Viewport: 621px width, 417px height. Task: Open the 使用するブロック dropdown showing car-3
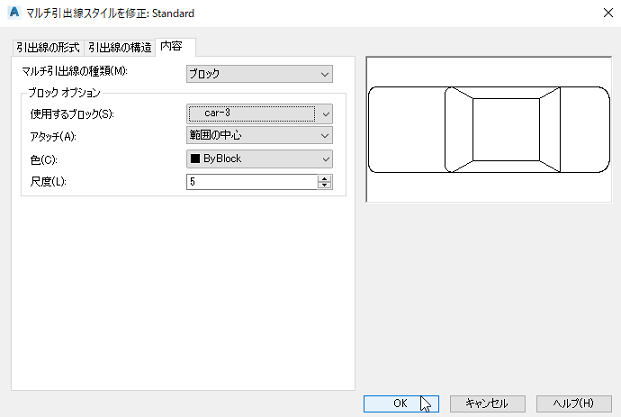[259, 114]
